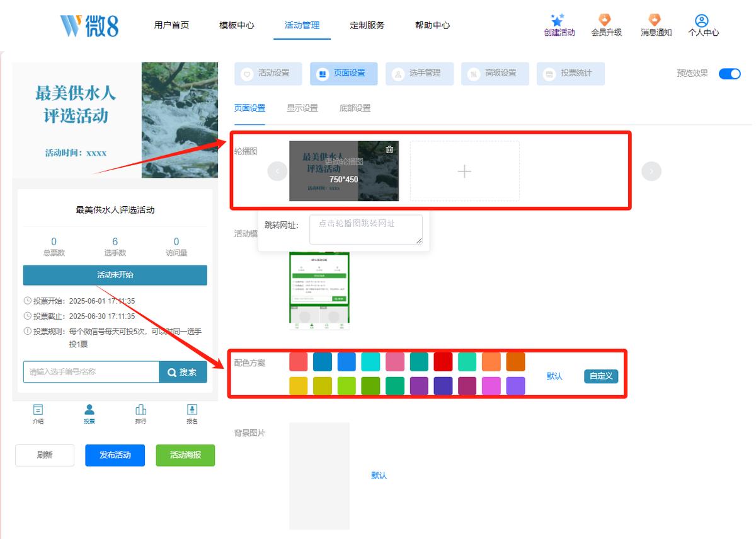Image resolution: width=756 pixels, height=539 pixels.
Task: Pick the pure red swatch in top row
Action: point(443,362)
